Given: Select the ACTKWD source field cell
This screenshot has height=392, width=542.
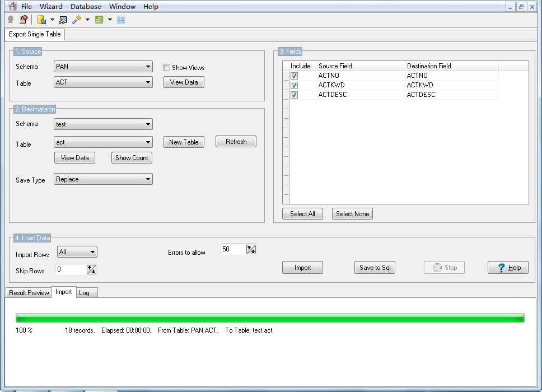Looking at the screenshot, I should (x=361, y=85).
